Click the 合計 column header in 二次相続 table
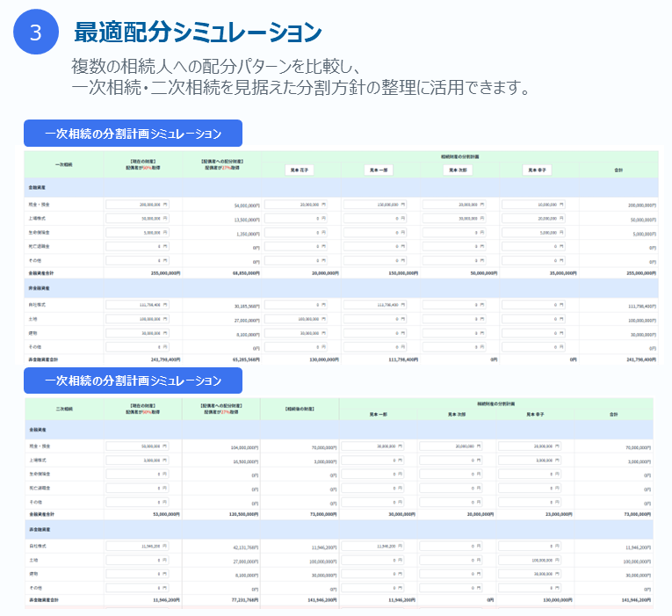The height and width of the screenshot is (616, 672). (614, 415)
